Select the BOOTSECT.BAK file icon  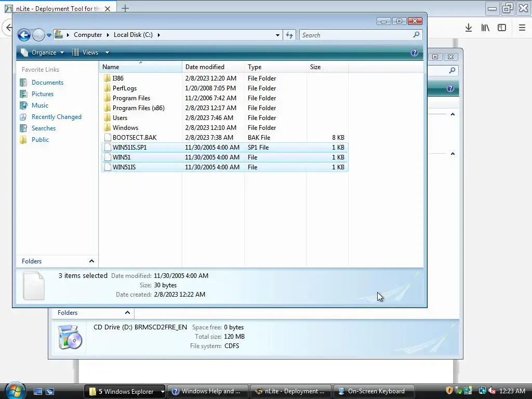[x=108, y=137]
